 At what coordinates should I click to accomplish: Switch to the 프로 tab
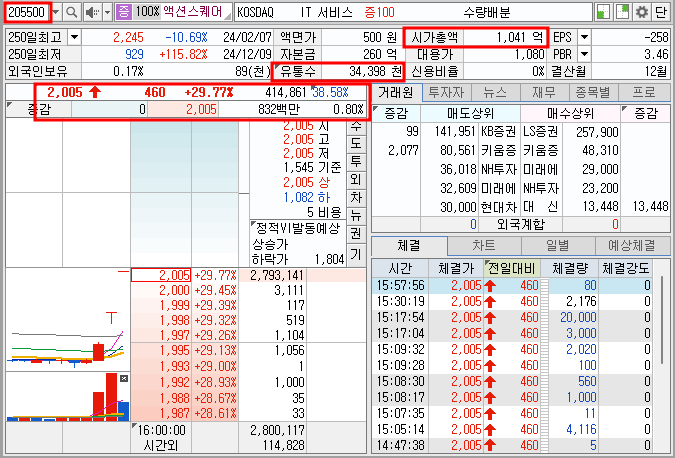click(644, 92)
